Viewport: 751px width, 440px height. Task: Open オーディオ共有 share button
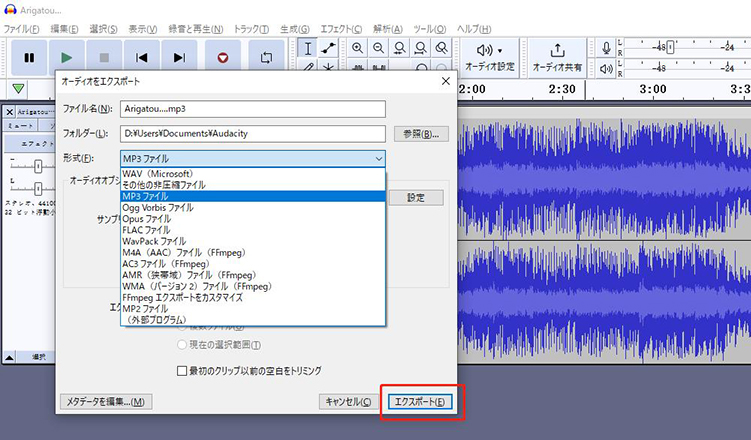point(558,57)
